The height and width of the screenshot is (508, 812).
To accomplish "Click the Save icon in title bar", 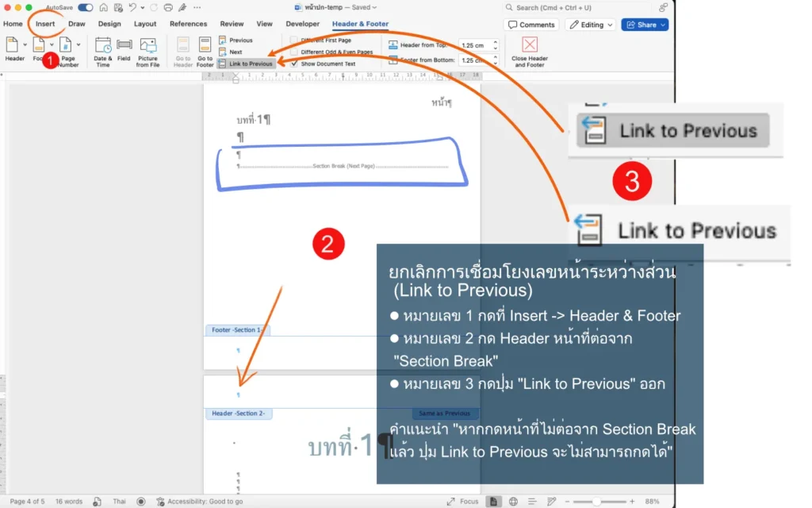I will pos(118,7).
